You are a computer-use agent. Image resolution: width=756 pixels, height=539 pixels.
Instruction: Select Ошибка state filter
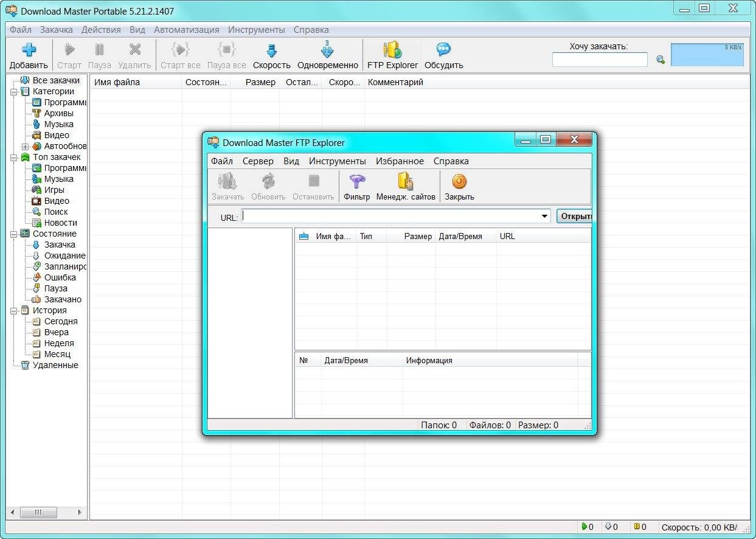(x=60, y=277)
